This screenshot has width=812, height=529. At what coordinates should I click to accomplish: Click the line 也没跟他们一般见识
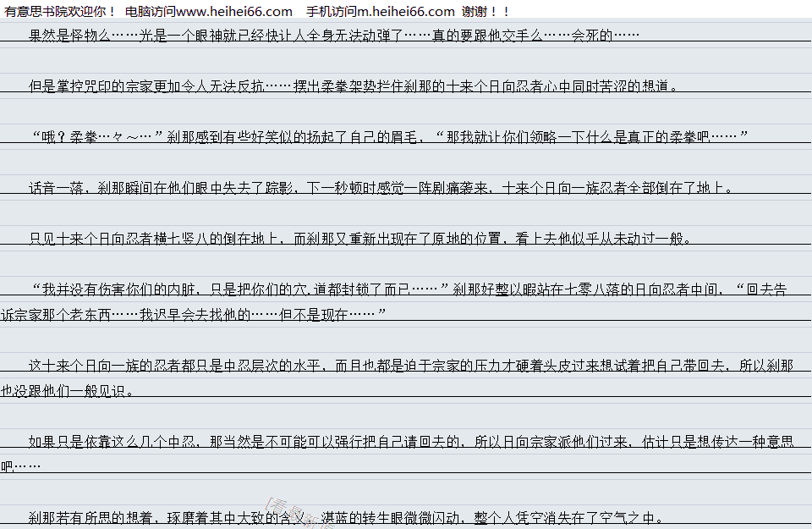[68, 391]
